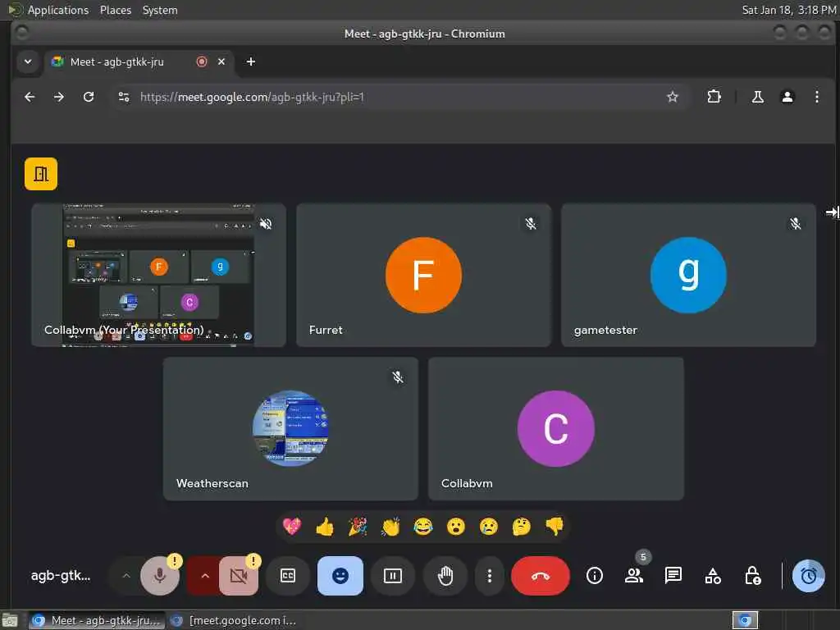Screen dimensions: 840x630
Task: Send the laughing face reaction
Action: tap(423, 527)
